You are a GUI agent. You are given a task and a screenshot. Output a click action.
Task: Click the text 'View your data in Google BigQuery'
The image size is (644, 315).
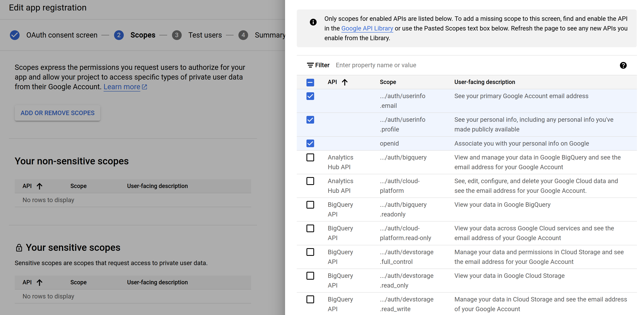coord(502,205)
